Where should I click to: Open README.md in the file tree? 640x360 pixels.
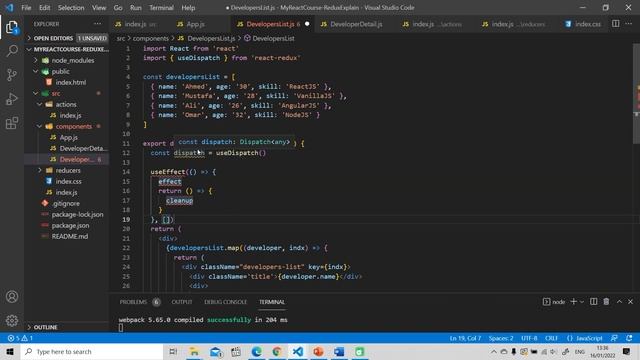(69, 236)
